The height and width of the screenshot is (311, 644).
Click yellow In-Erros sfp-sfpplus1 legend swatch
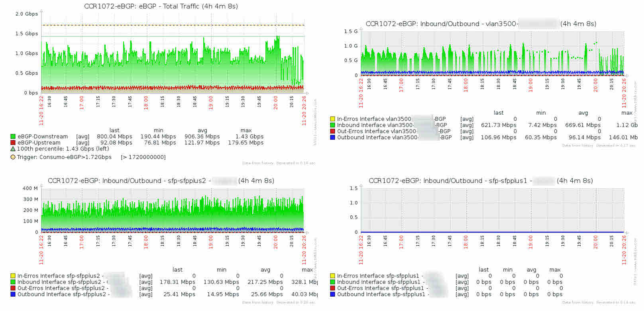(x=332, y=276)
